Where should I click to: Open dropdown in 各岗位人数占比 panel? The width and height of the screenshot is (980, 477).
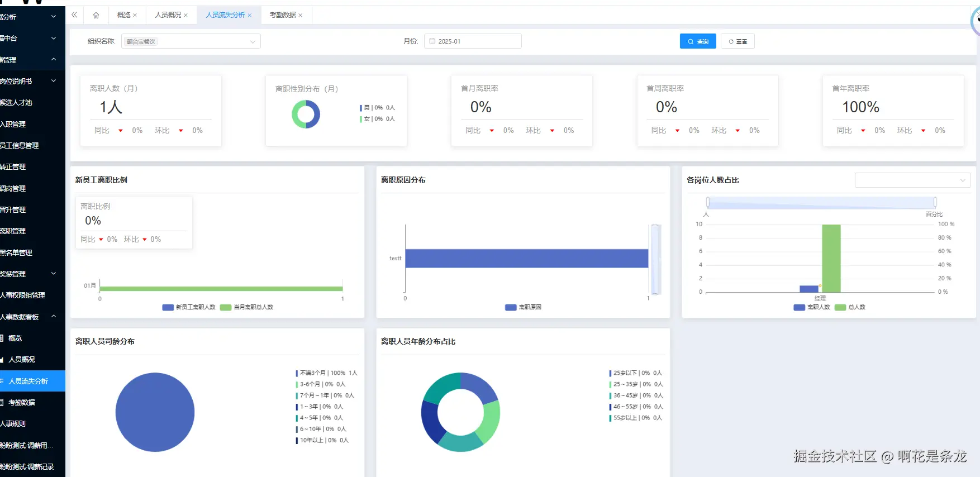click(912, 180)
